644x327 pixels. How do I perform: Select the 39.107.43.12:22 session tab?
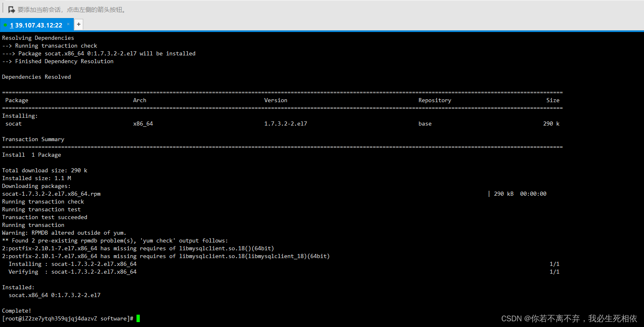click(36, 25)
